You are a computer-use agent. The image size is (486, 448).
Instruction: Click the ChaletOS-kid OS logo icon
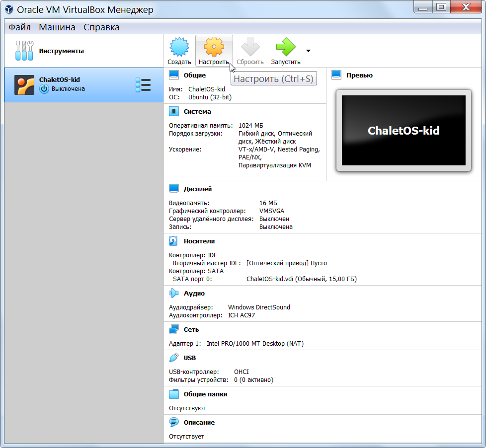tap(24, 85)
